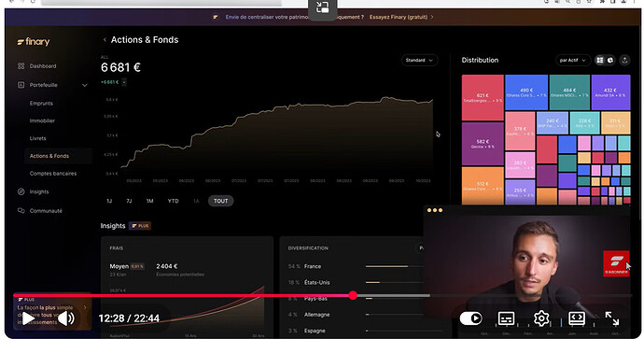
Task: Toggle the autoplay switch
Action: 470,318
